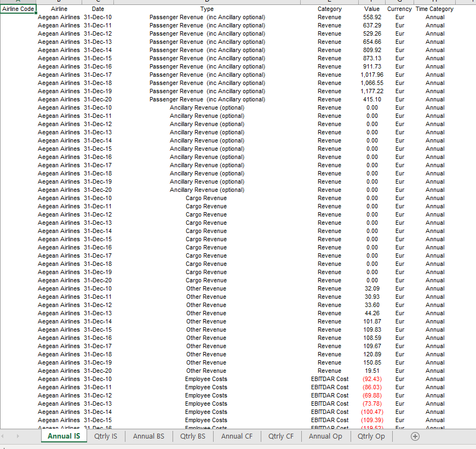Add a new sheet with the plus icon
Image resolution: width=476 pixels, height=449 pixels.
(x=415, y=436)
